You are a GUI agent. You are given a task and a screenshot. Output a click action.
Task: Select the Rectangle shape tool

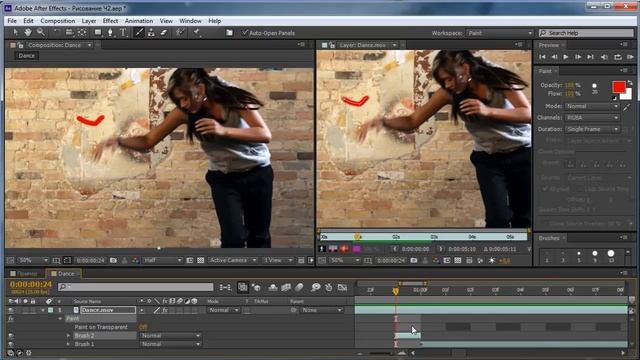point(98,33)
